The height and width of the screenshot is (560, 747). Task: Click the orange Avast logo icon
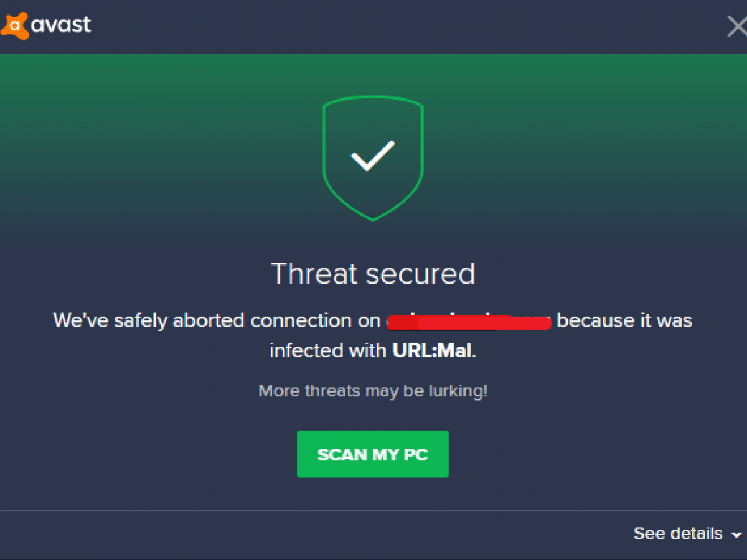click(x=14, y=26)
